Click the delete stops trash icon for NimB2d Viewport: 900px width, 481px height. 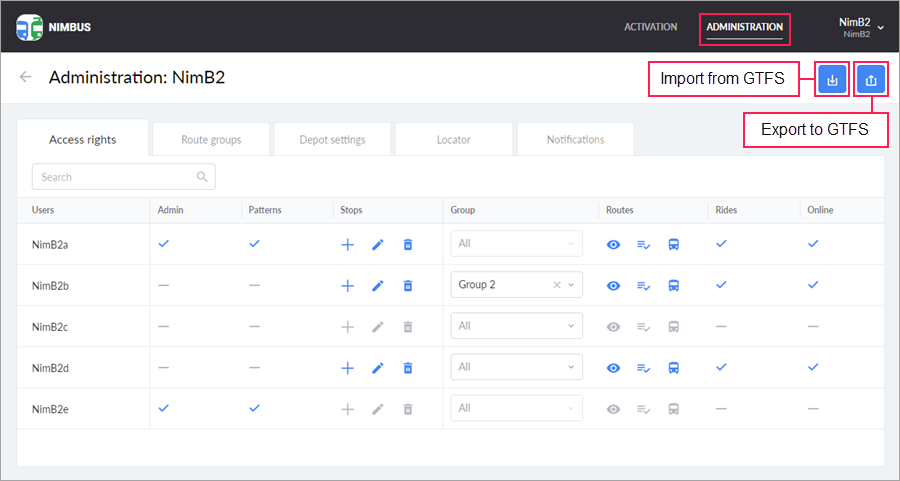(408, 367)
